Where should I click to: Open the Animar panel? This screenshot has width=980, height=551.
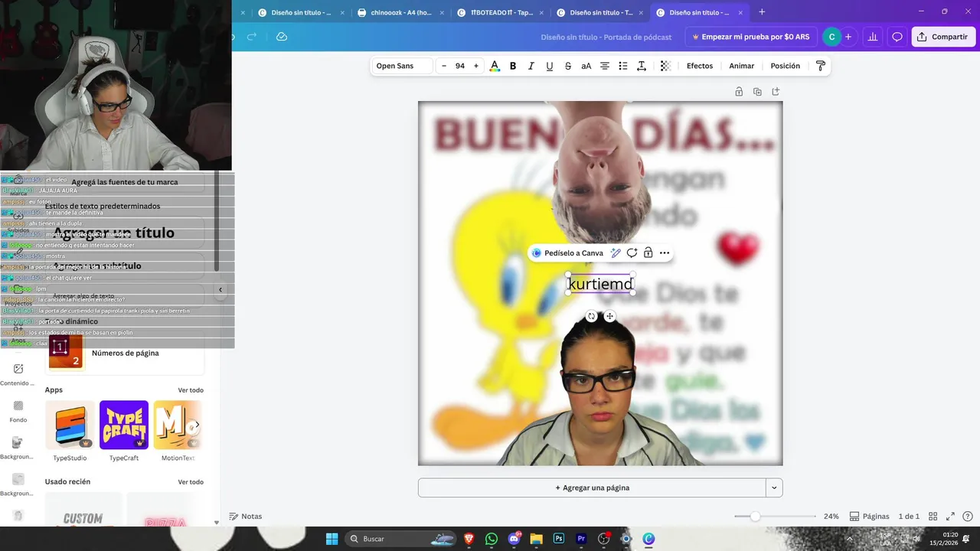click(742, 66)
